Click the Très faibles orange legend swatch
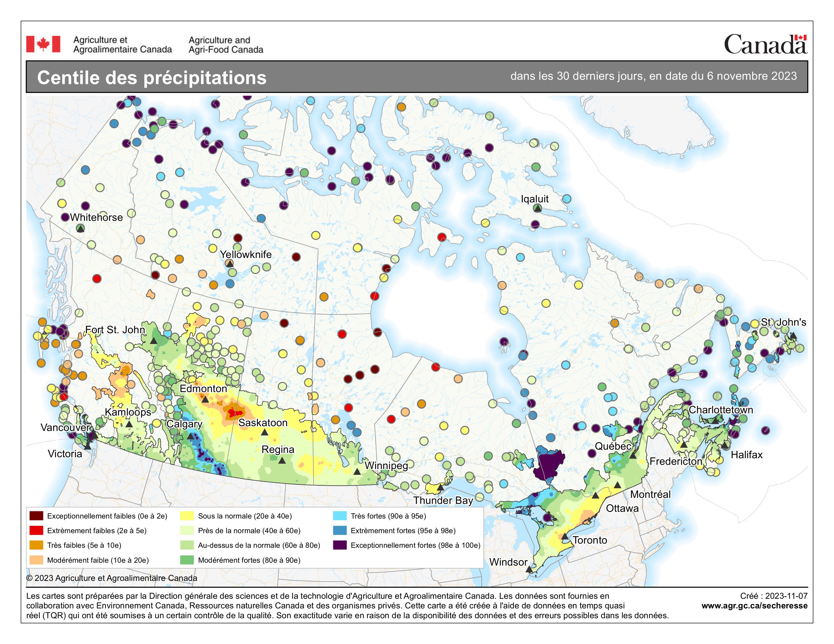 tap(36, 545)
